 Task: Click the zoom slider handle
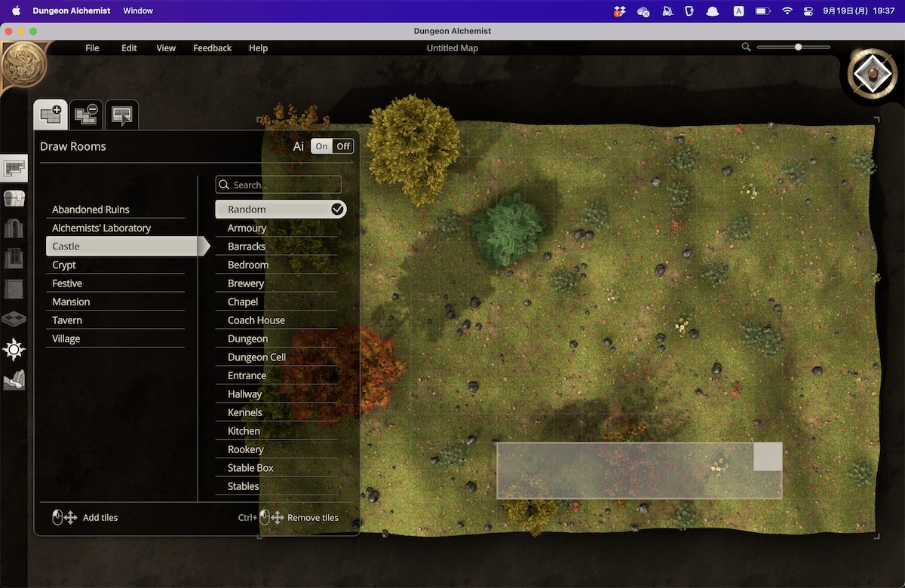pyautogui.click(x=798, y=47)
